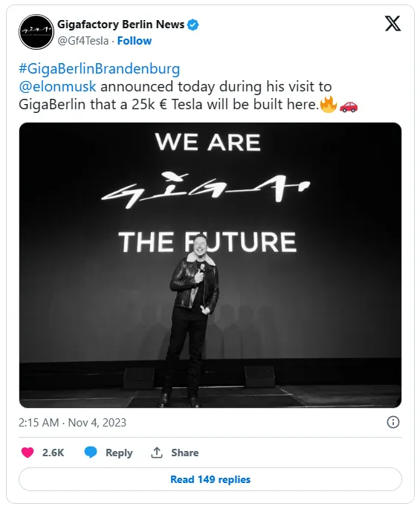The image size is (420, 509).
Task: Click the reply speech bubble icon
Action: click(x=91, y=453)
